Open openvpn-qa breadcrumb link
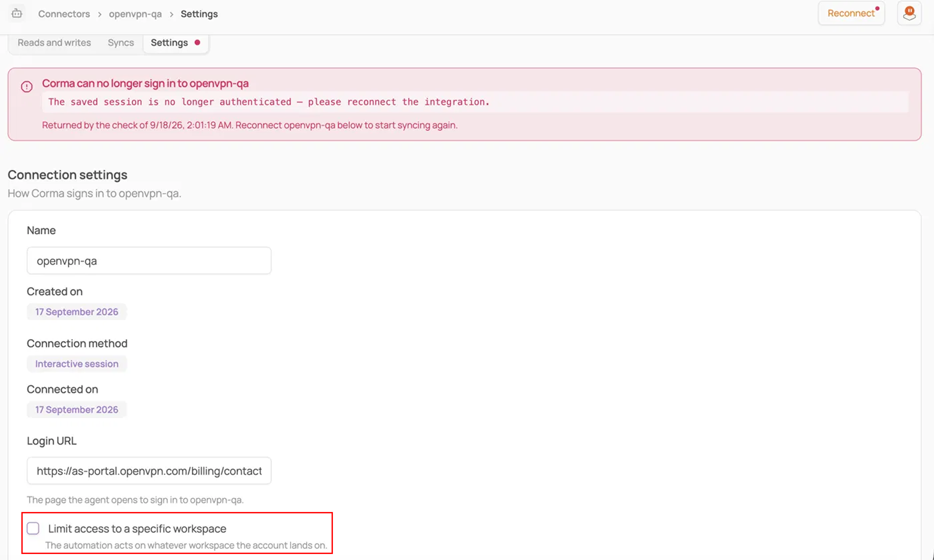934x560 pixels. 135,14
